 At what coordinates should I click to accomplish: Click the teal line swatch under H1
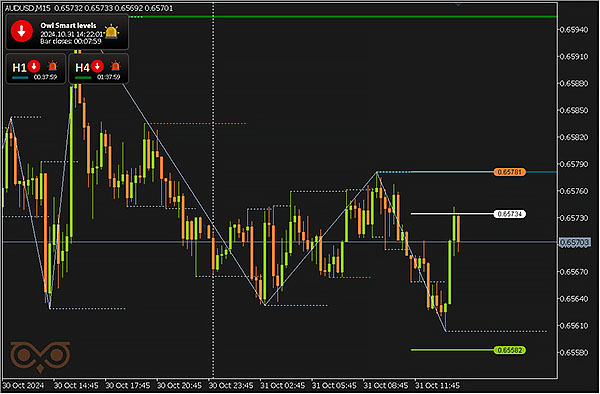tap(20, 78)
